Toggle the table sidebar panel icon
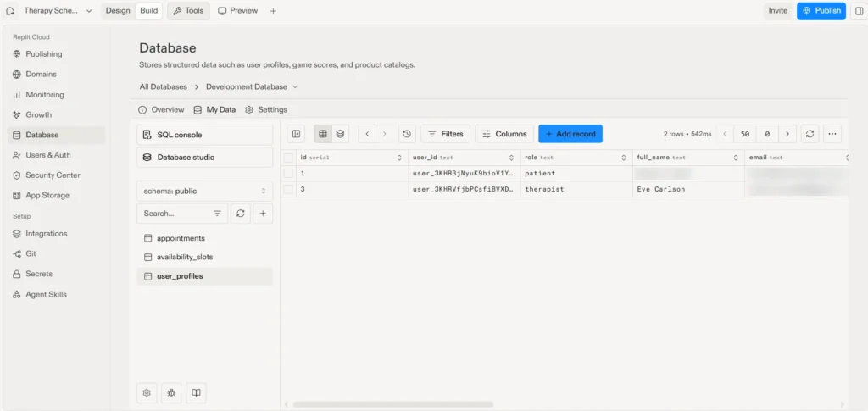The width and height of the screenshot is (868, 411). (296, 134)
